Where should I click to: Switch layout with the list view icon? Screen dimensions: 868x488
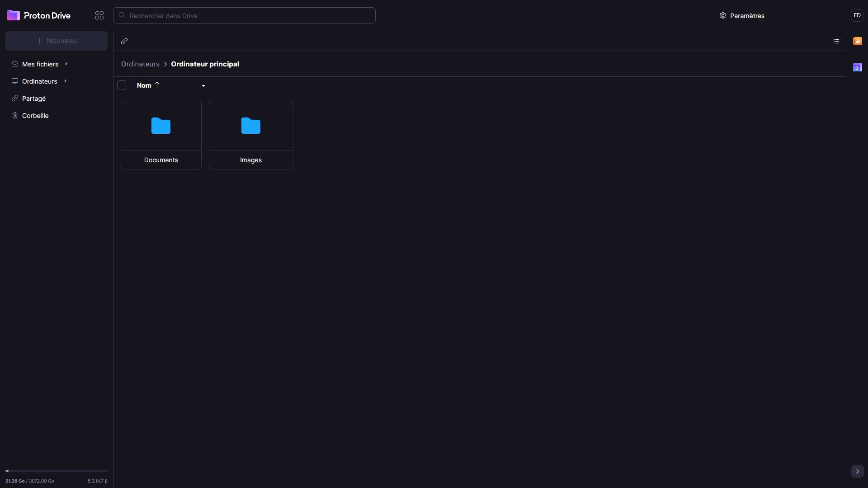point(836,41)
